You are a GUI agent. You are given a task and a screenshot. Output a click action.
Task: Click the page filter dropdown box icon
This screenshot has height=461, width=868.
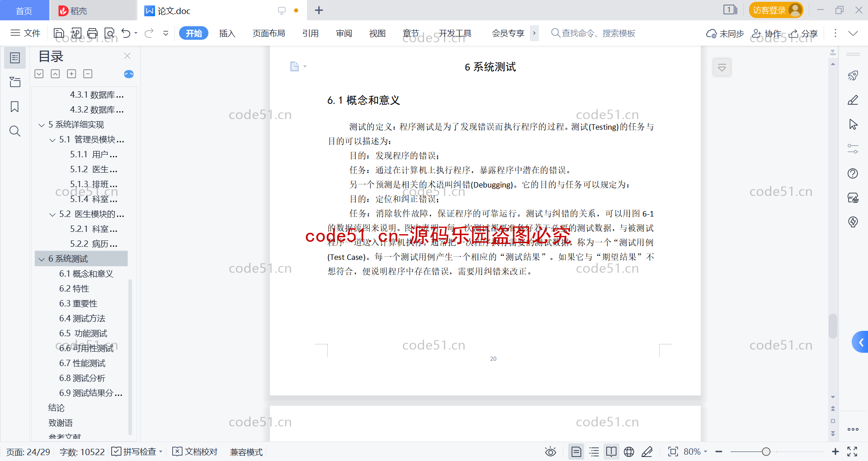[722, 68]
